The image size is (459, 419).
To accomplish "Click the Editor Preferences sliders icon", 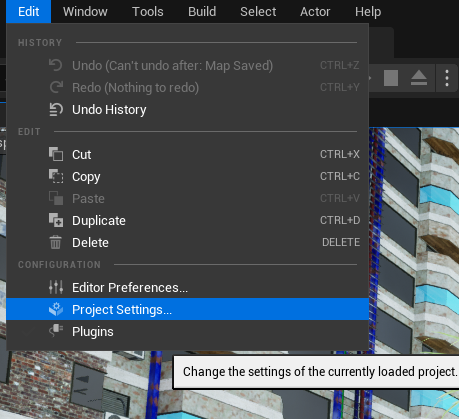I will point(56,287).
